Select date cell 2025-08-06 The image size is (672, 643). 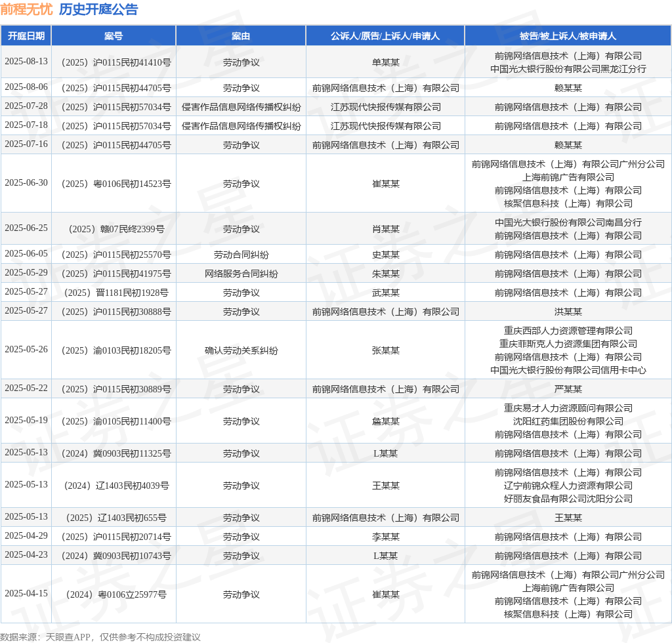click(x=26, y=87)
